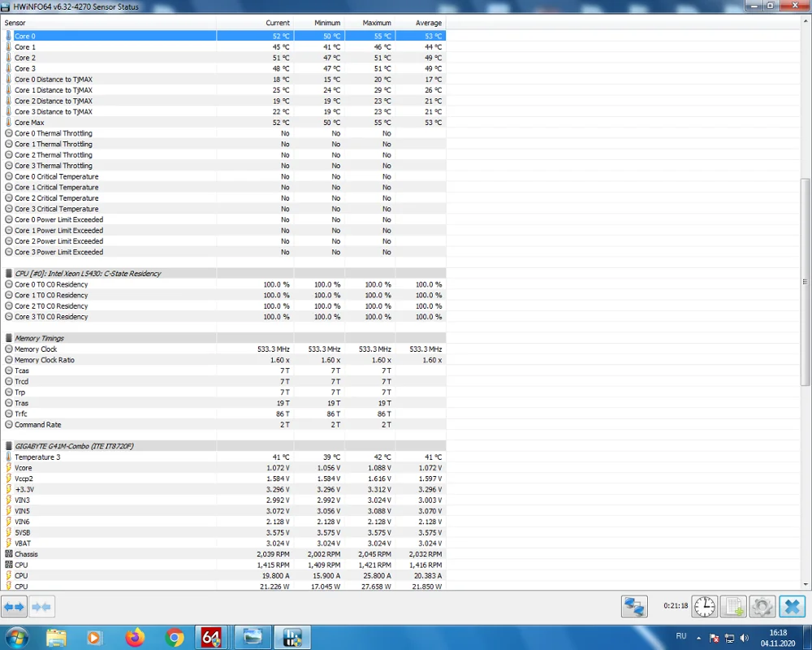Select the CPU fan RPM row
Screen dimensions: 812x650
click(223, 565)
